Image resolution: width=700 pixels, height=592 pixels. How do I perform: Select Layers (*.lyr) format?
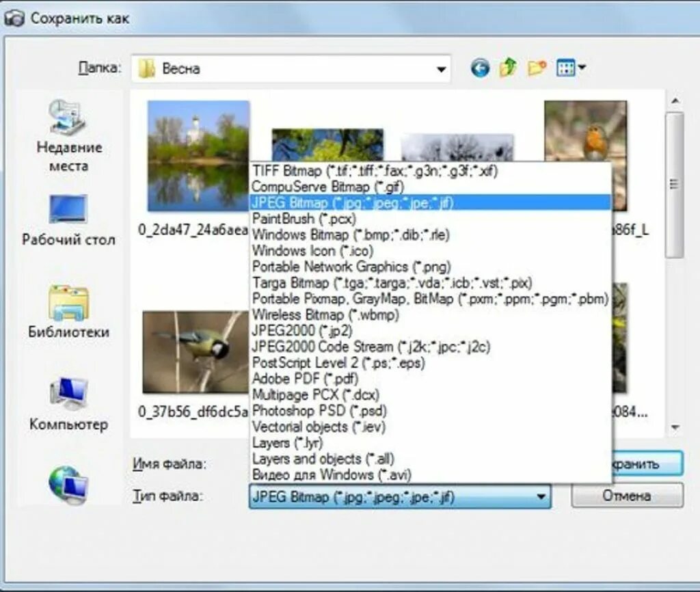(430, 443)
